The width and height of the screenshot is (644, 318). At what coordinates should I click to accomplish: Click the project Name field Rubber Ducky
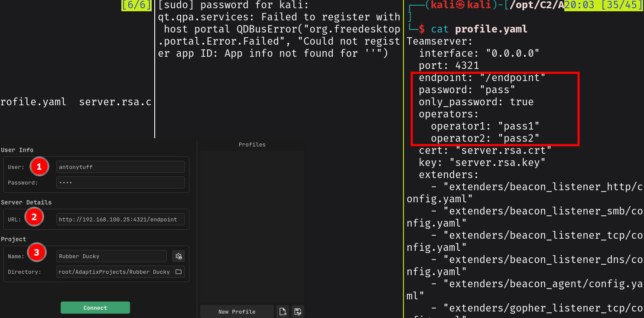[111, 256]
